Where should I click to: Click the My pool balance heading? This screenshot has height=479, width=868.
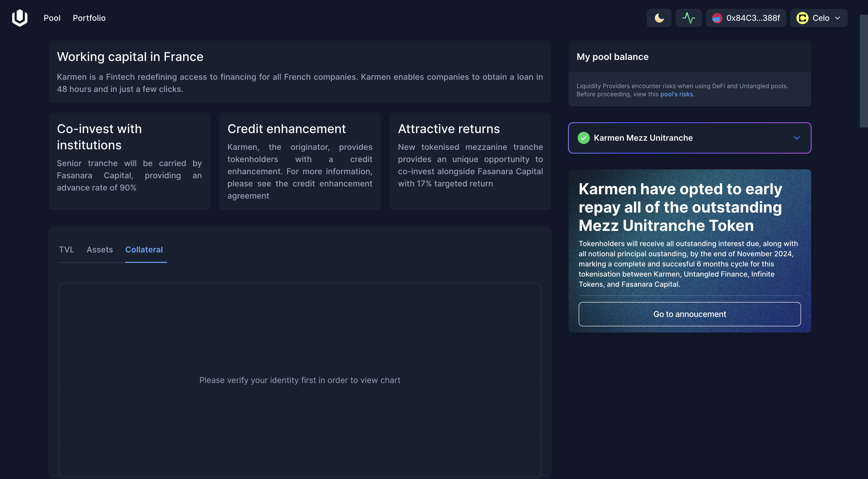tap(612, 57)
